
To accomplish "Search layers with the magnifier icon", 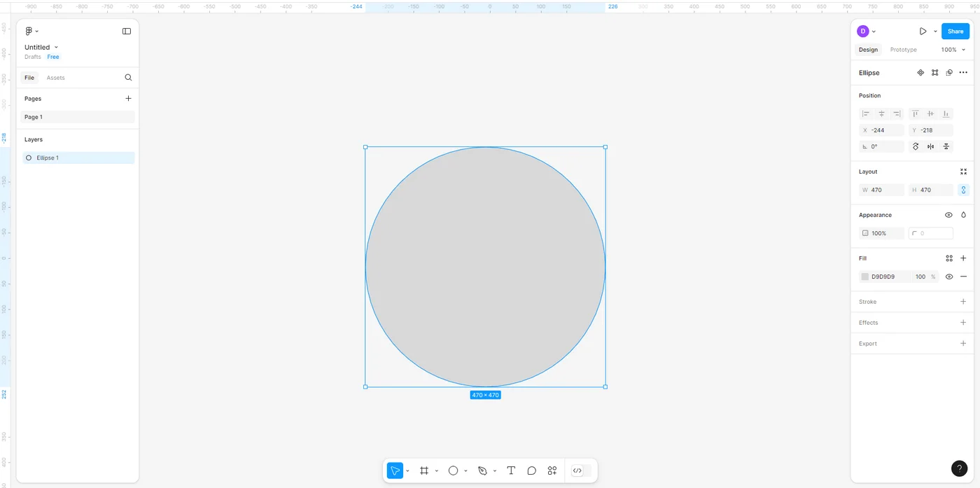I will click(128, 78).
